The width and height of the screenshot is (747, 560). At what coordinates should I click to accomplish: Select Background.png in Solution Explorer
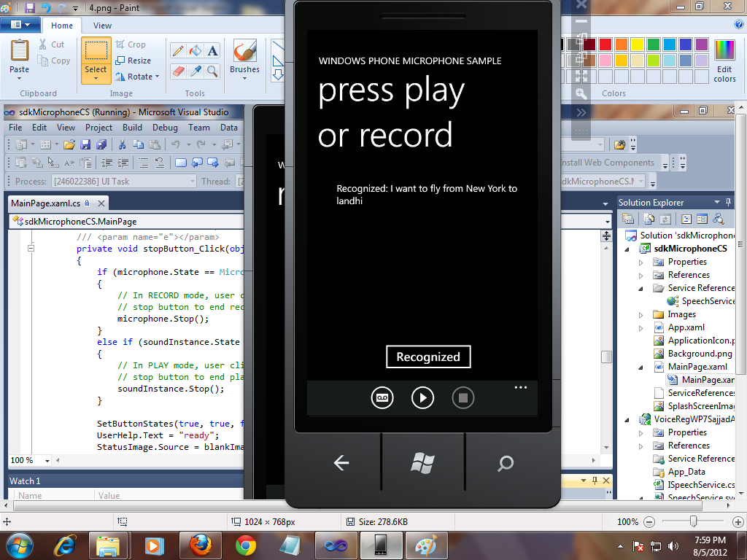pyautogui.click(x=700, y=354)
